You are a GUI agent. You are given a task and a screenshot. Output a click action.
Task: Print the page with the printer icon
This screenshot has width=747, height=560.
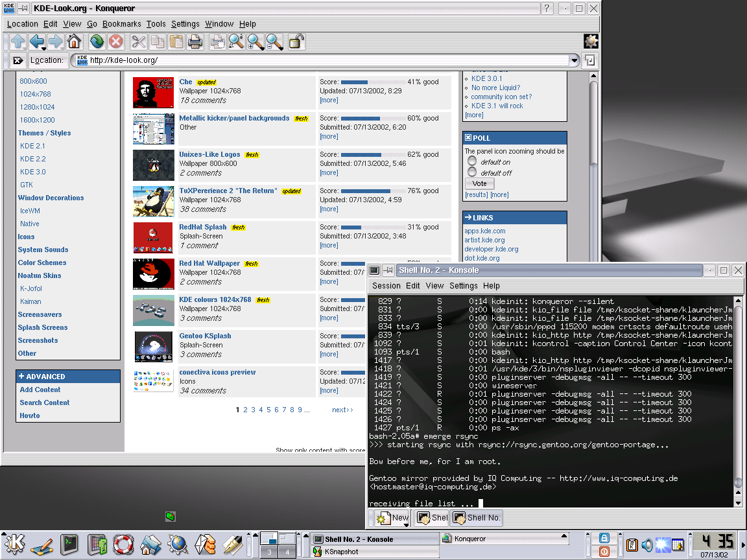[x=195, y=42]
